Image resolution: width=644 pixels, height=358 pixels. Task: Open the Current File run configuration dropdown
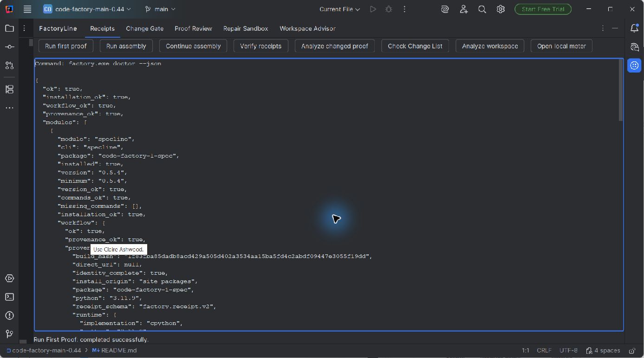(x=340, y=9)
